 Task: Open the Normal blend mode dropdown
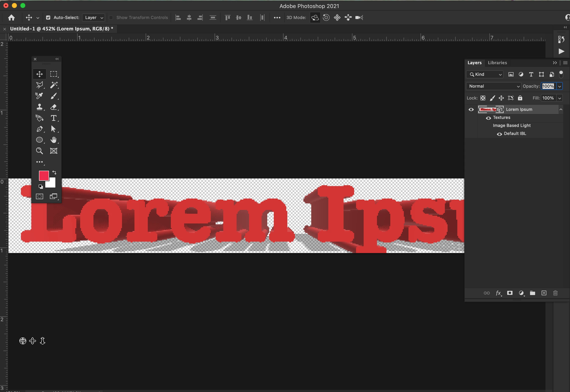pyautogui.click(x=493, y=86)
